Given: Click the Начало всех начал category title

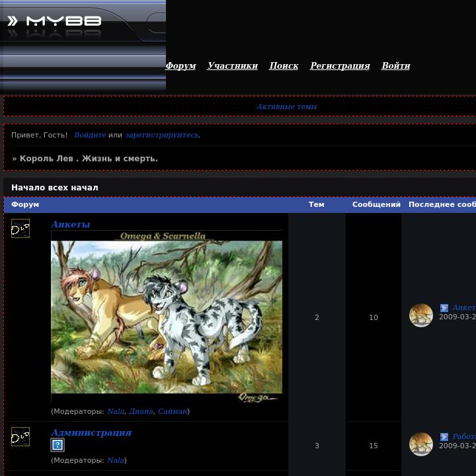Looking at the screenshot, I should [x=55, y=188].
